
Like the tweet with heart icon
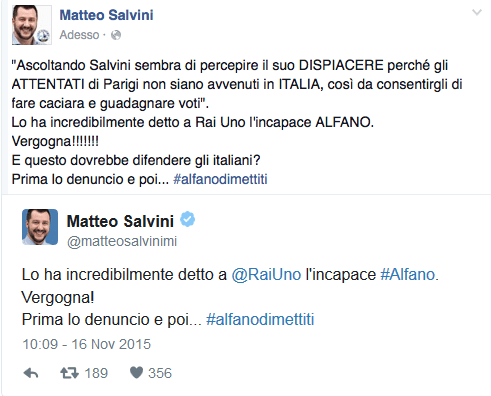(x=136, y=373)
